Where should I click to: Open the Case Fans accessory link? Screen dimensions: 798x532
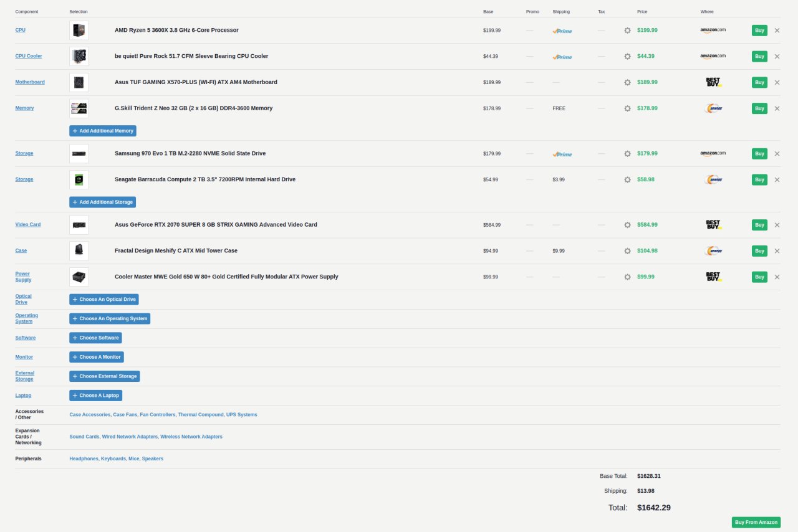coord(125,415)
